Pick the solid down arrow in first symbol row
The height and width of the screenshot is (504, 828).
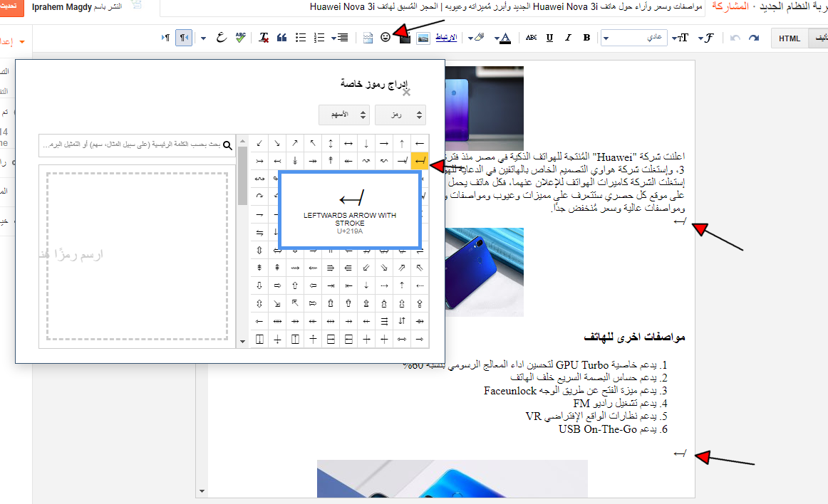coord(366,143)
